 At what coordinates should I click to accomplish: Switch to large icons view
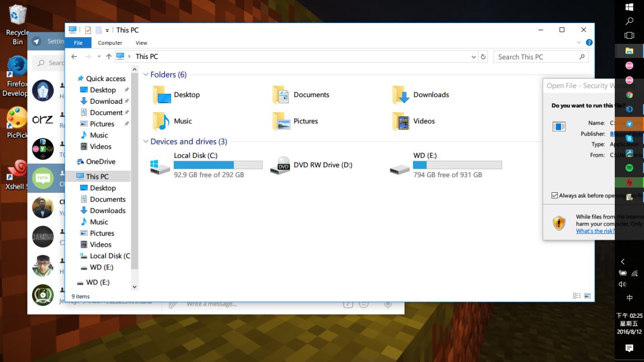pyautogui.click(x=587, y=296)
